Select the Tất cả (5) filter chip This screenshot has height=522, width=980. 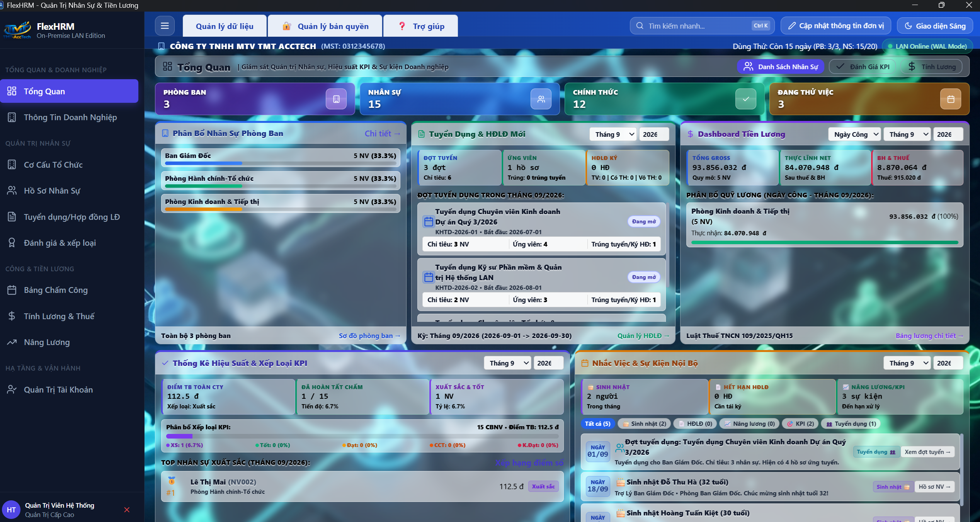pos(597,423)
